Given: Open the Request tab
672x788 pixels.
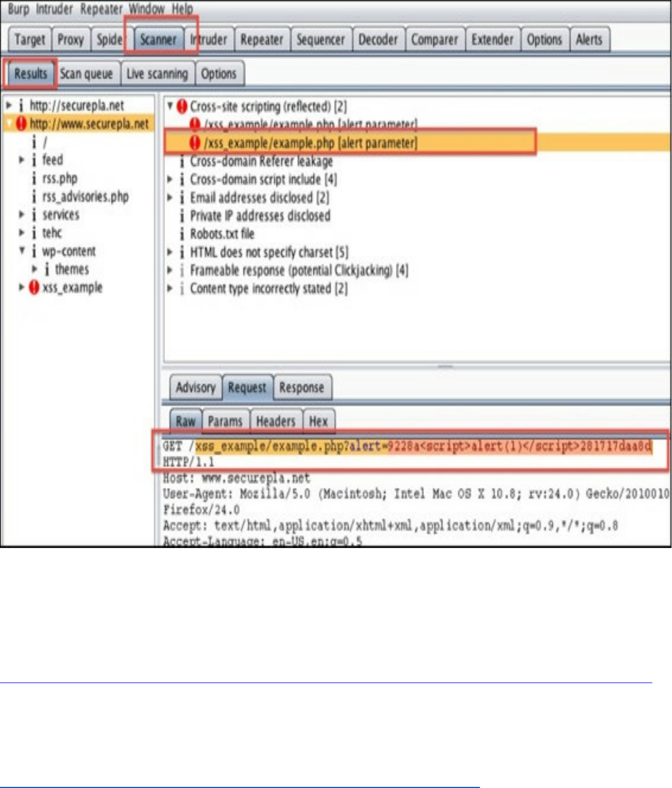Looking at the screenshot, I should click(x=247, y=387).
